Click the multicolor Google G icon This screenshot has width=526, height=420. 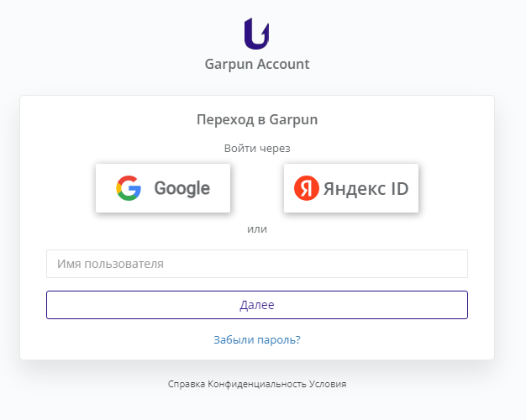(x=129, y=188)
